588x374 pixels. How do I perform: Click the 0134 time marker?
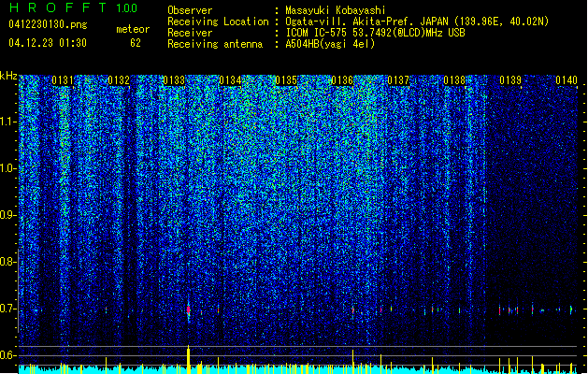(x=230, y=80)
